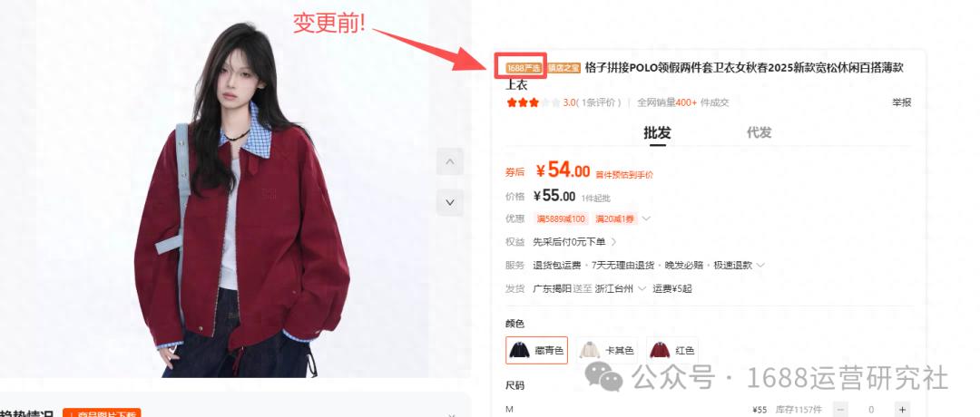Click the previous image up arrow

[x=449, y=161]
